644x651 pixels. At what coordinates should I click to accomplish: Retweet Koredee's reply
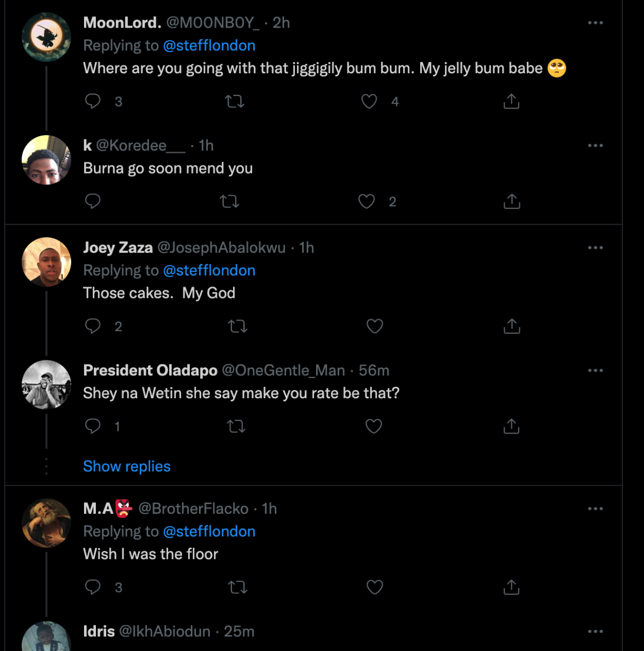point(230,202)
